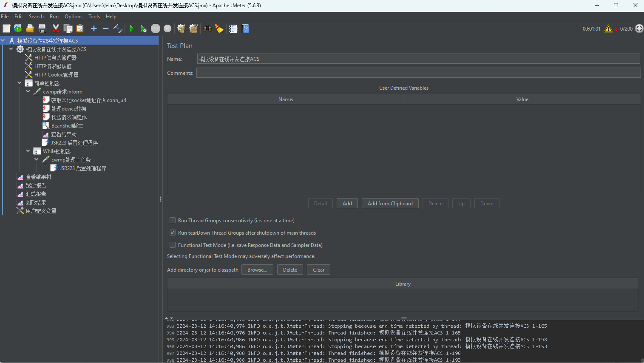Collapse the 简单控制器 node
Screen dimensions: 644x363
pos(20,83)
